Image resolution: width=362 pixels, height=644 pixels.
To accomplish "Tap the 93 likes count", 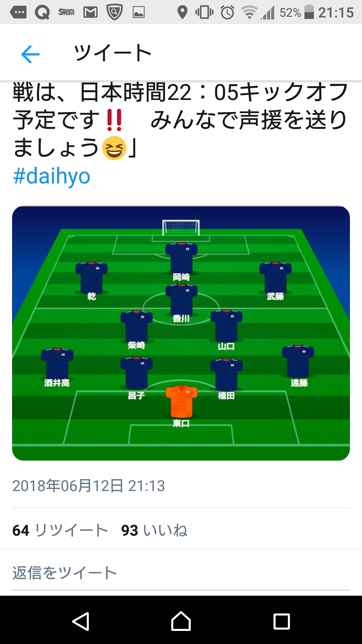I will tap(154, 530).
